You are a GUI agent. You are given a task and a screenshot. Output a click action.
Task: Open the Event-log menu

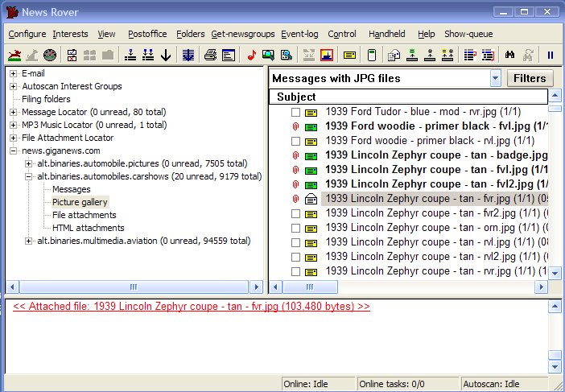click(299, 35)
